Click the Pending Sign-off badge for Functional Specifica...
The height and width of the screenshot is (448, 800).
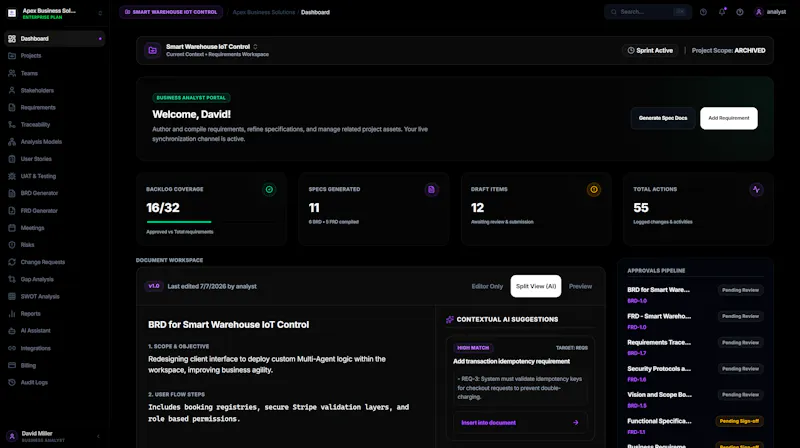[x=739, y=421]
